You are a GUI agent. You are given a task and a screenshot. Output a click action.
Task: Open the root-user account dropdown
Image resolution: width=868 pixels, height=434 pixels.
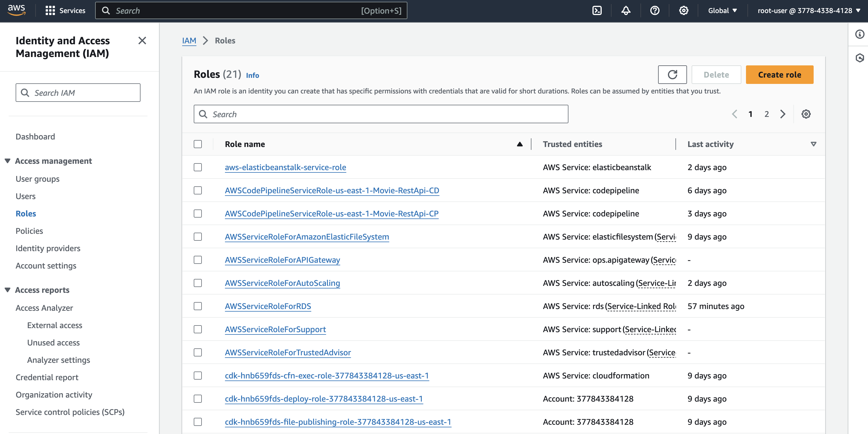click(808, 10)
